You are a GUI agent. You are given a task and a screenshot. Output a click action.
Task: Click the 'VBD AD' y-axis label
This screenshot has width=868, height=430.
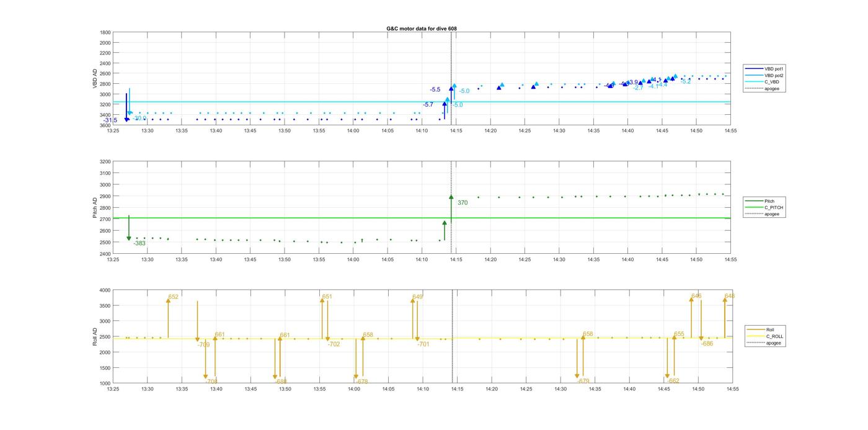click(x=95, y=79)
